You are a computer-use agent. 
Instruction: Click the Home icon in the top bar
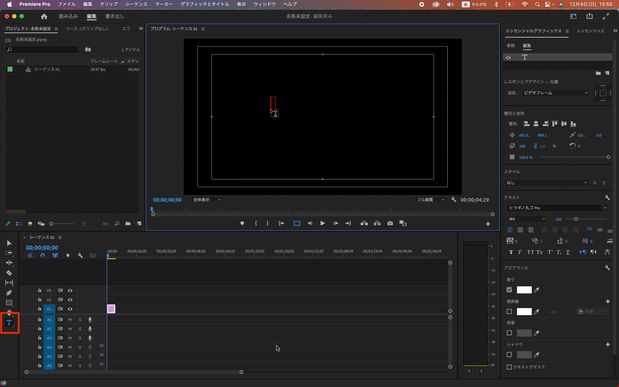click(x=44, y=16)
